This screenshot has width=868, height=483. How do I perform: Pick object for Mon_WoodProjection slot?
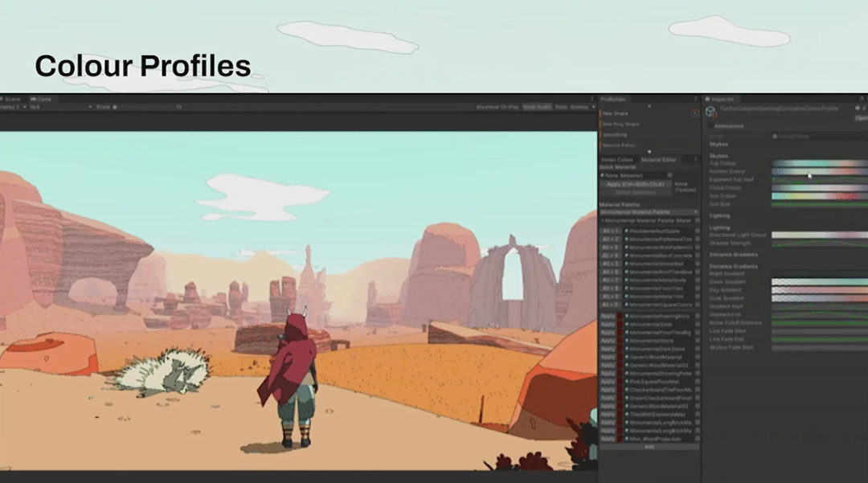point(697,439)
